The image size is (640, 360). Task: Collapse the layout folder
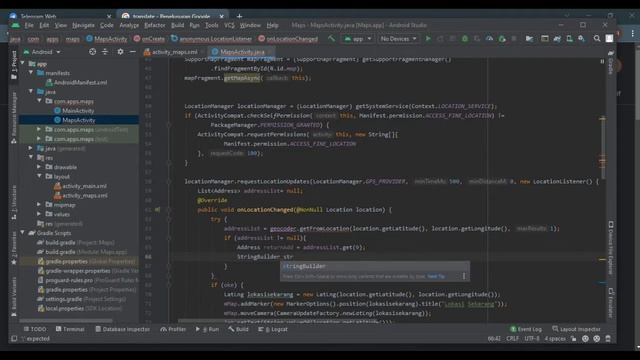39,176
